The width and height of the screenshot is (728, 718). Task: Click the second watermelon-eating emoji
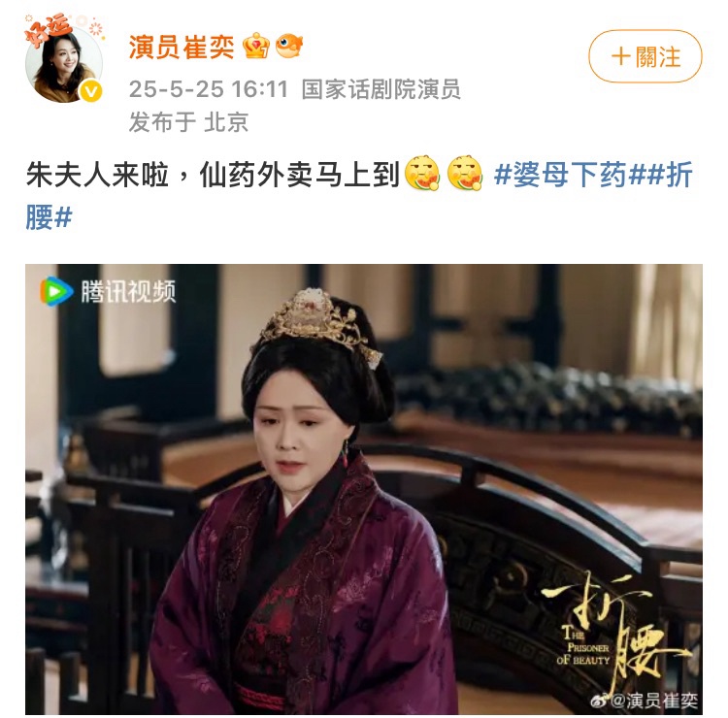pos(465,173)
